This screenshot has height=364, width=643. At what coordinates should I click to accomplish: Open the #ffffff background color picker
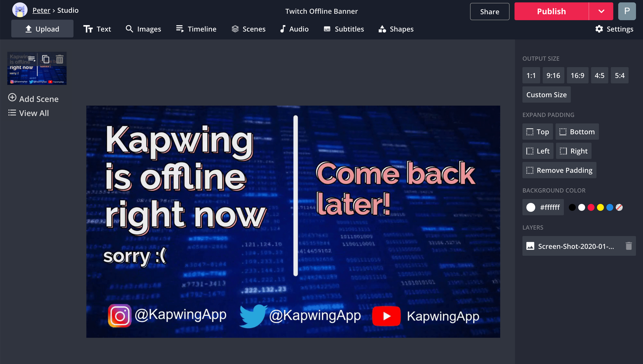[x=543, y=207]
